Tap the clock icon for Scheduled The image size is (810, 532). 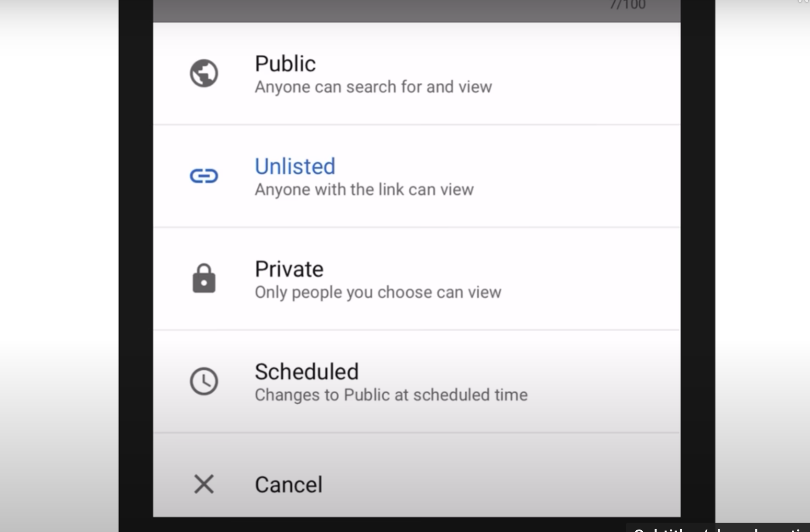pyautogui.click(x=204, y=381)
